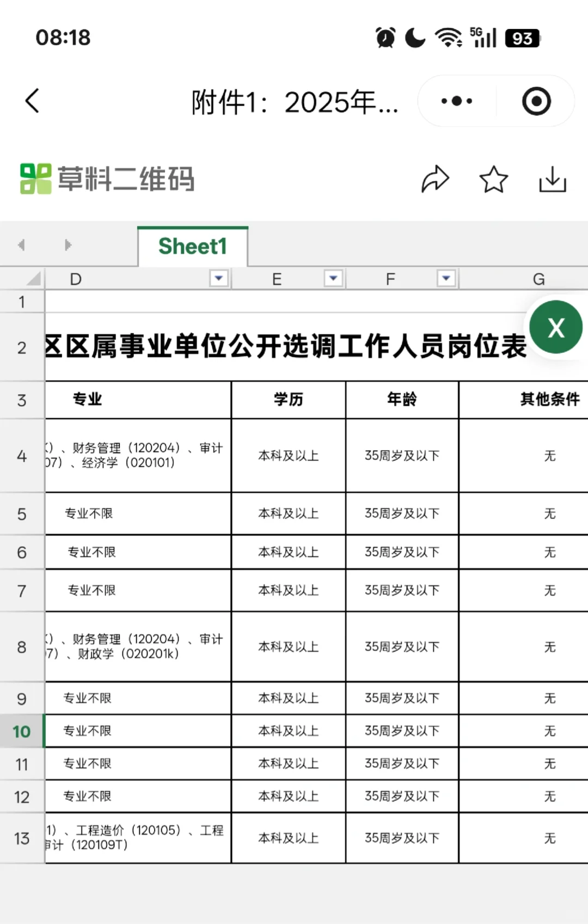Check the alarm clock status icon

(x=385, y=38)
